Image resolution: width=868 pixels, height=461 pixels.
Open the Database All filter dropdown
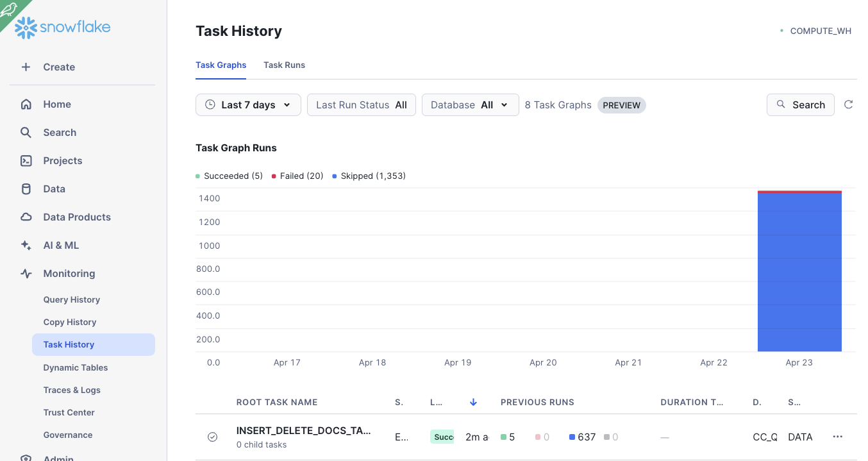pos(470,105)
